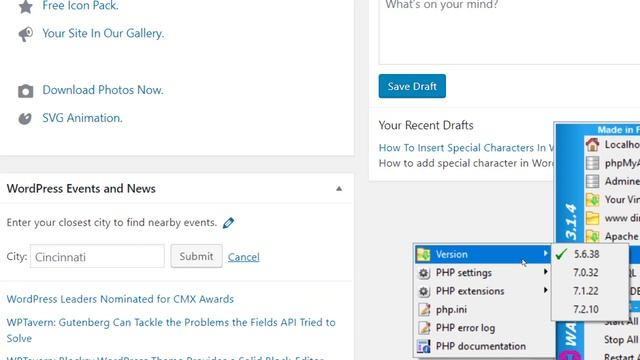Click the Localhost home icon in WampServer menu
640x360 pixels.
[x=592, y=144]
